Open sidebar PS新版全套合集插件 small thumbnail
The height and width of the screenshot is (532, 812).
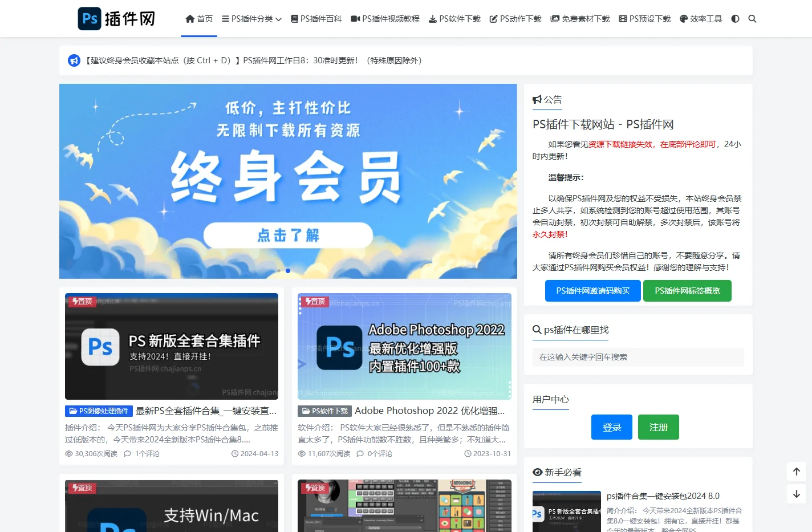(567, 511)
